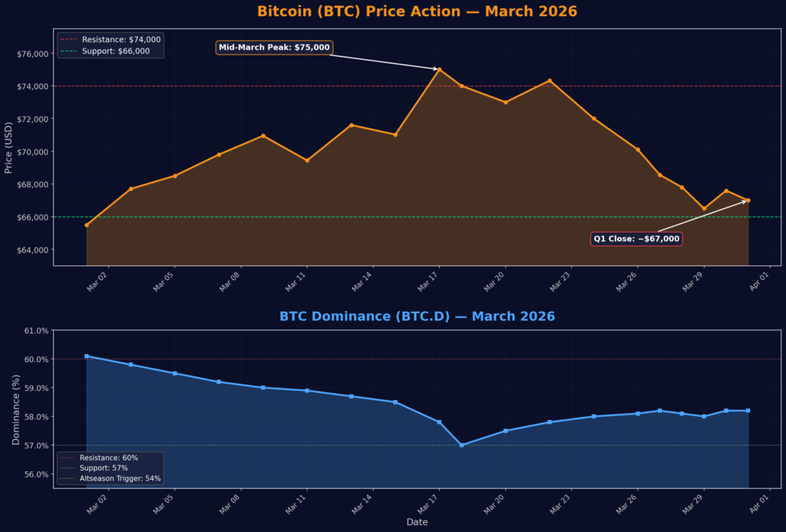Viewport: 786px width, 532px height.
Task: Click the $76,000 tick on the price axis
Action: click(32, 54)
